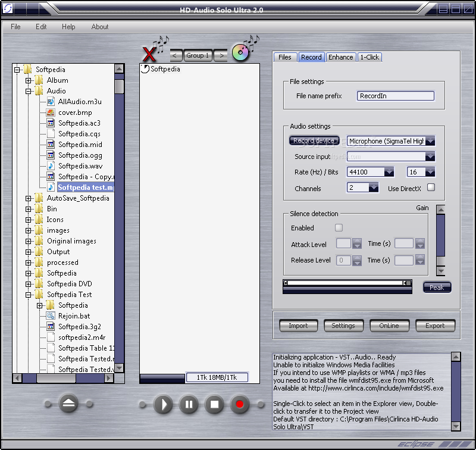Screen dimensions: 476x450
Task: Select the Softpedia.cqs file icon
Action: point(51,133)
